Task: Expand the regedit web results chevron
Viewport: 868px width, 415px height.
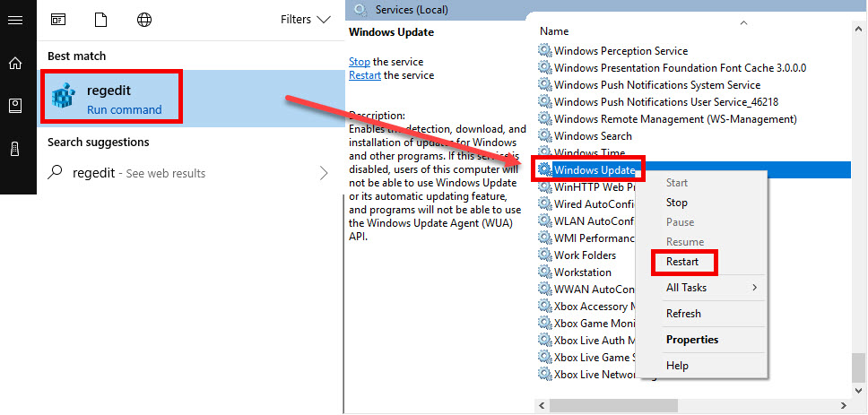Action: tap(324, 173)
